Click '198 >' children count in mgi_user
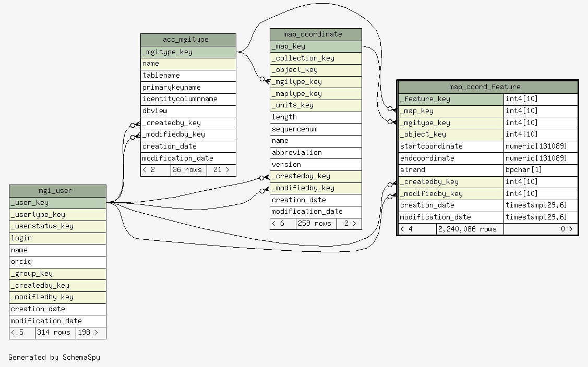This screenshot has height=367, width=588. (x=91, y=333)
